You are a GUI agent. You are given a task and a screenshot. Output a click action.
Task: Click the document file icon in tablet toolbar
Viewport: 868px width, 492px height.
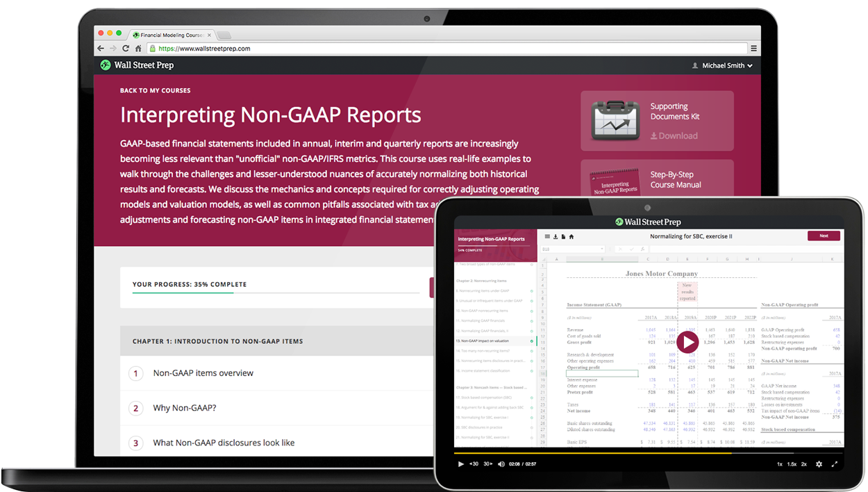563,236
